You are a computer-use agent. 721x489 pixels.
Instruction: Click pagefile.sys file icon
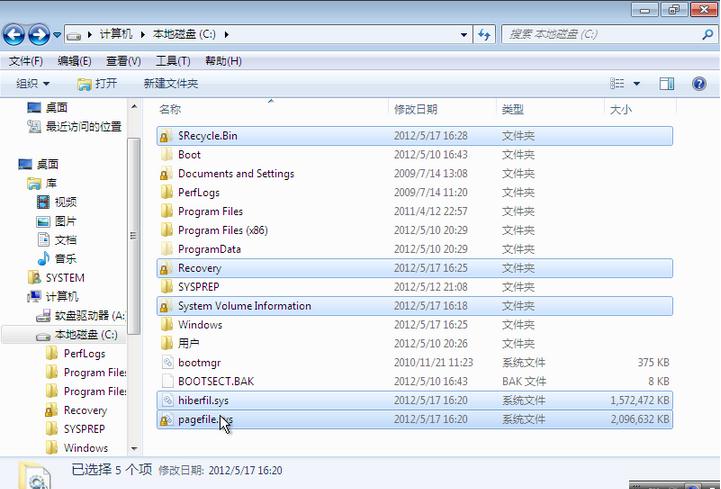pos(166,419)
